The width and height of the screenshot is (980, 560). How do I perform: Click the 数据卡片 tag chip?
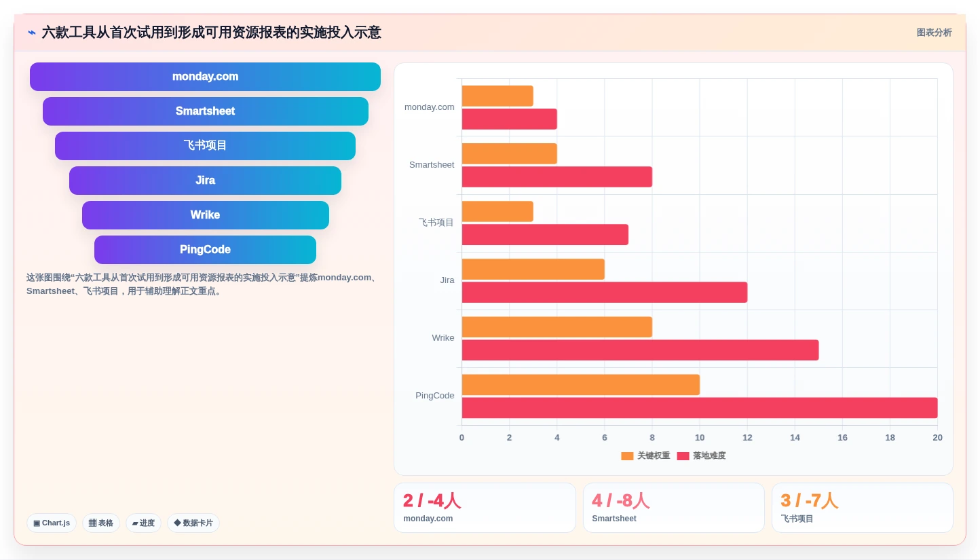coord(193,523)
